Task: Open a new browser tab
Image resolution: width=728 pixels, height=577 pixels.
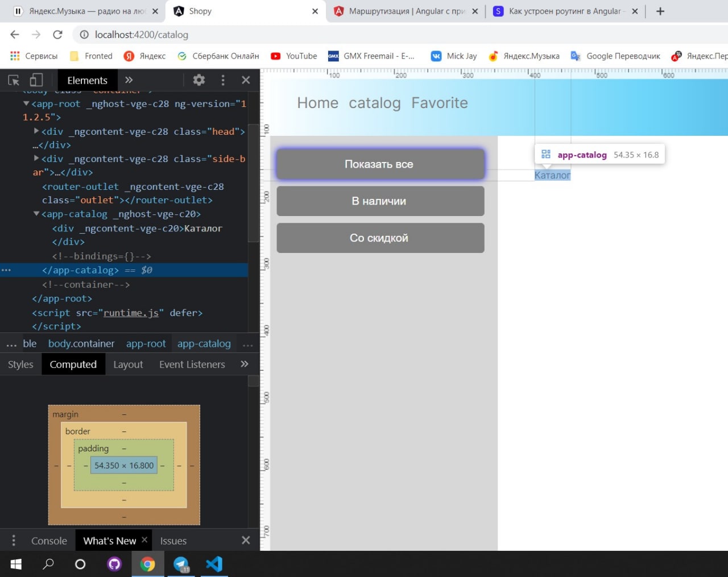Action: point(660,11)
